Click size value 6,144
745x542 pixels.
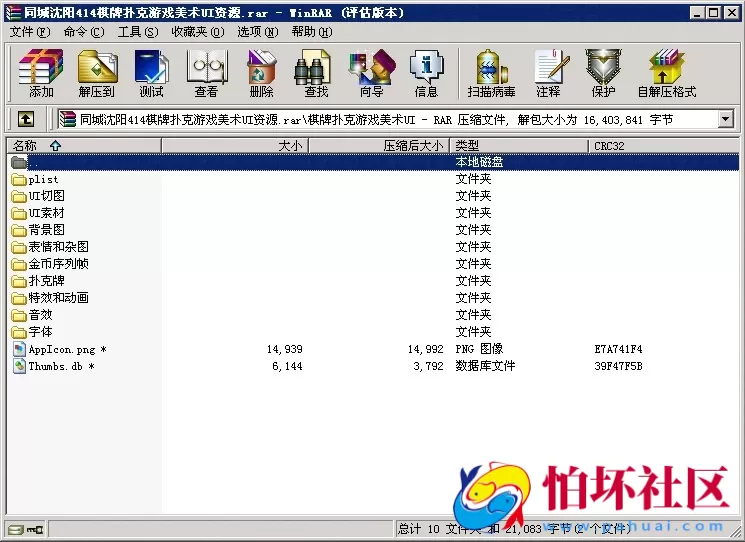click(287, 366)
